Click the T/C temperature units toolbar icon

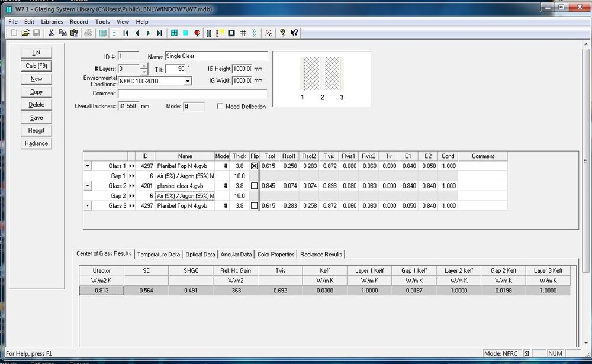268,33
